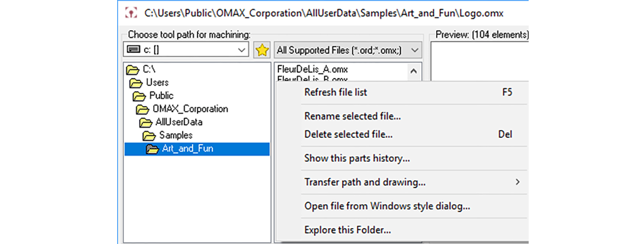Select the C:\ root folder icon
Screen dimensions: 644x244
click(133, 69)
